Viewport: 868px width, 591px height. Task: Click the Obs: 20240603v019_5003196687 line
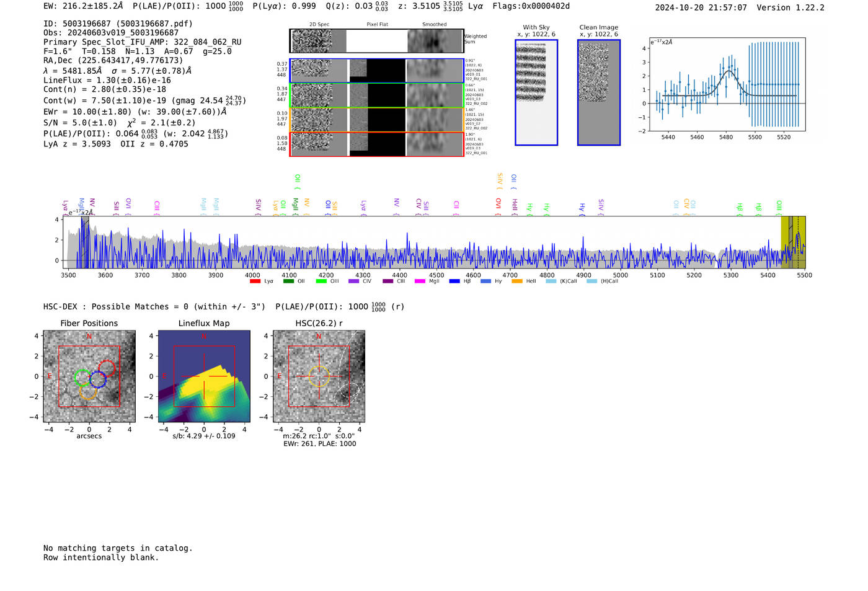[111, 33]
